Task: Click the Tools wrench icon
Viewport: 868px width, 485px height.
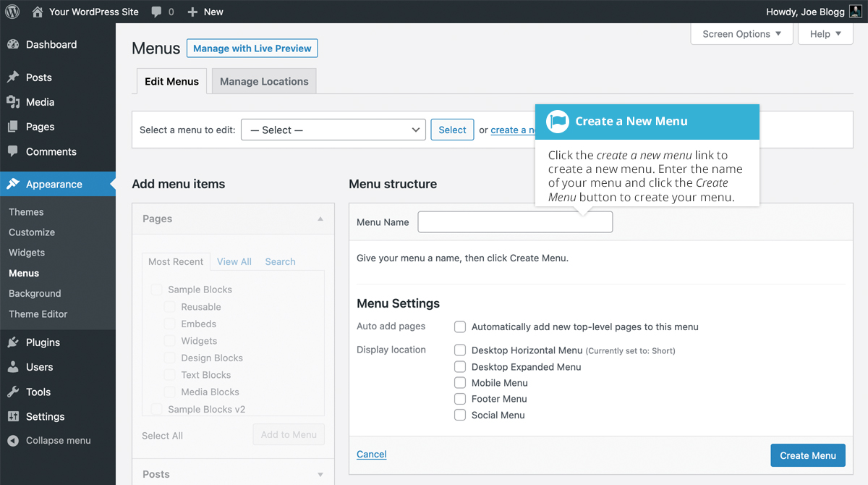Action: tap(13, 392)
